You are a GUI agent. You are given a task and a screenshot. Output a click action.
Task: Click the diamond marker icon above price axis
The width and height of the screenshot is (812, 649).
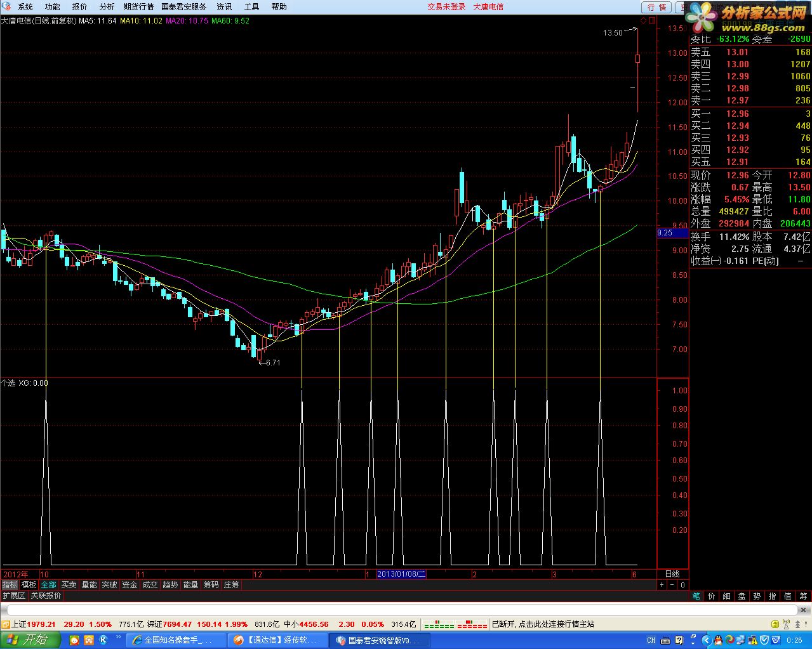(643, 21)
